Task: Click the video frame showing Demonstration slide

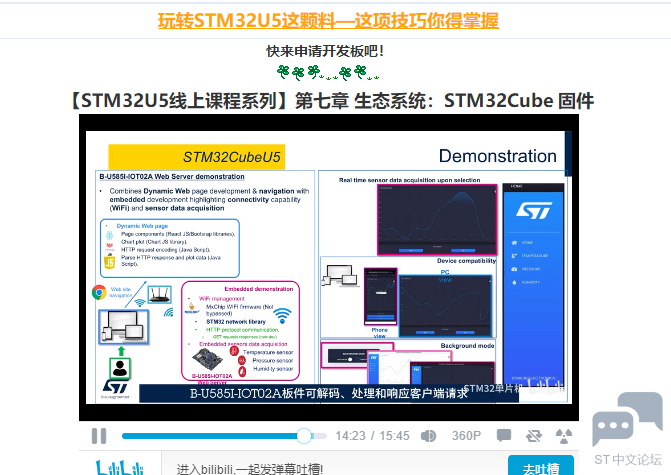Action: [328, 267]
